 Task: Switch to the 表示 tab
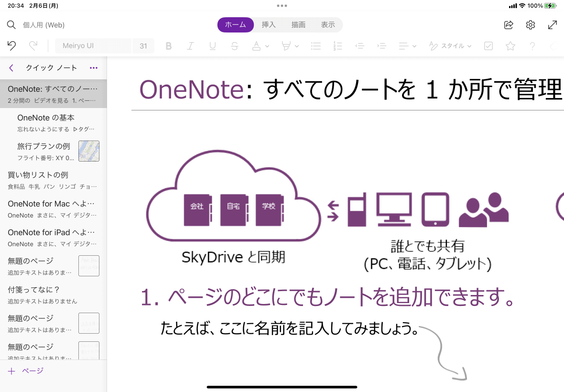(x=328, y=25)
